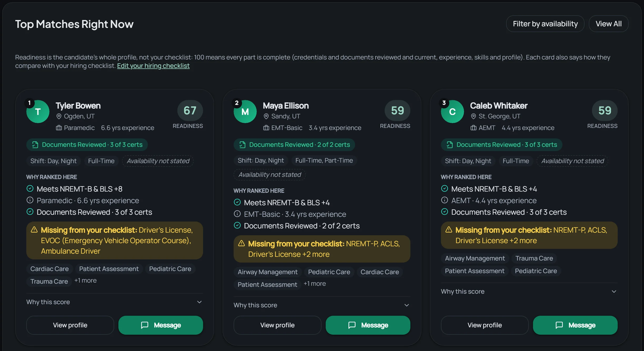Show +1 more skills on Tyler Bowen's card
644x351 pixels.
(85, 280)
